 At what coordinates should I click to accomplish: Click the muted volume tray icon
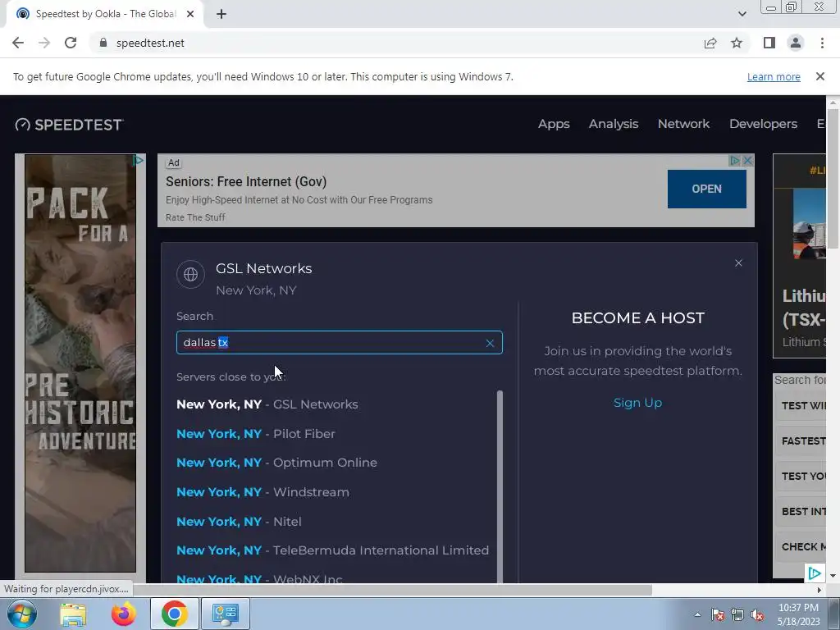[757, 615]
